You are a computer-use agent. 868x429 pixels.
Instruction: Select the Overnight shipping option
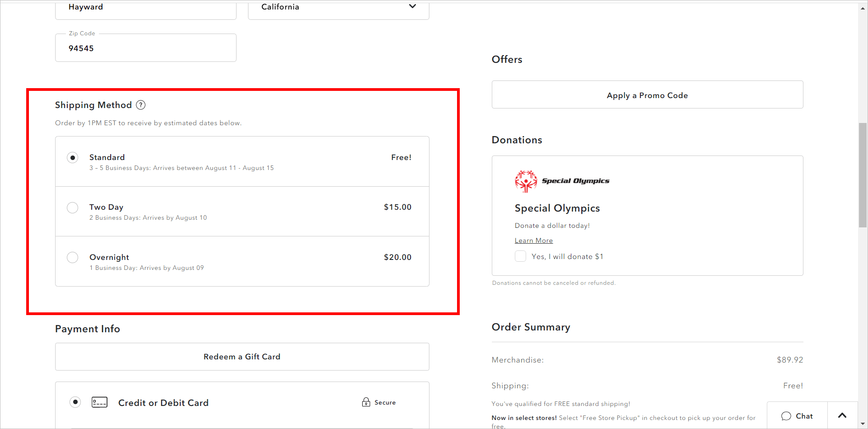click(73, 257)
